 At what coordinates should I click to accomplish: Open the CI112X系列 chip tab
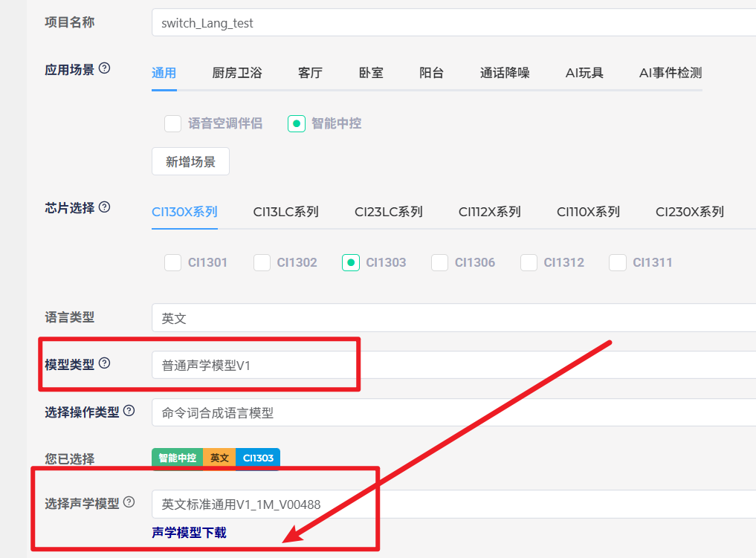[489, 212]
